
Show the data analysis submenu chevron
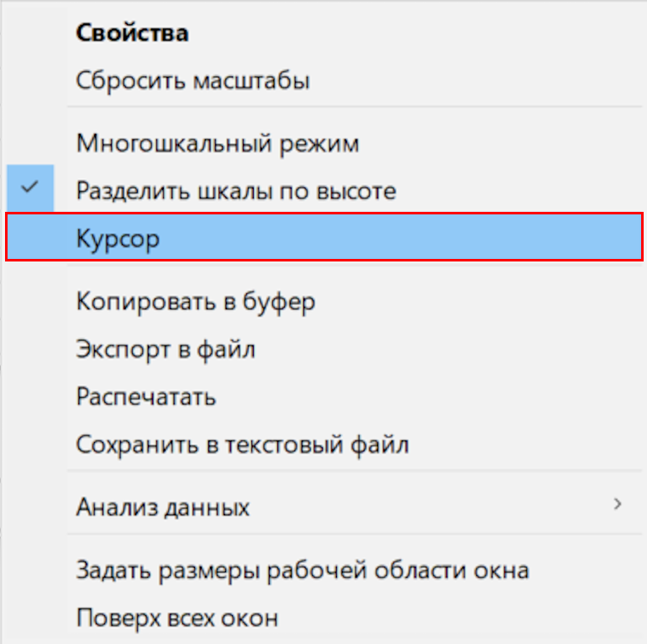(x=618, y=504)
